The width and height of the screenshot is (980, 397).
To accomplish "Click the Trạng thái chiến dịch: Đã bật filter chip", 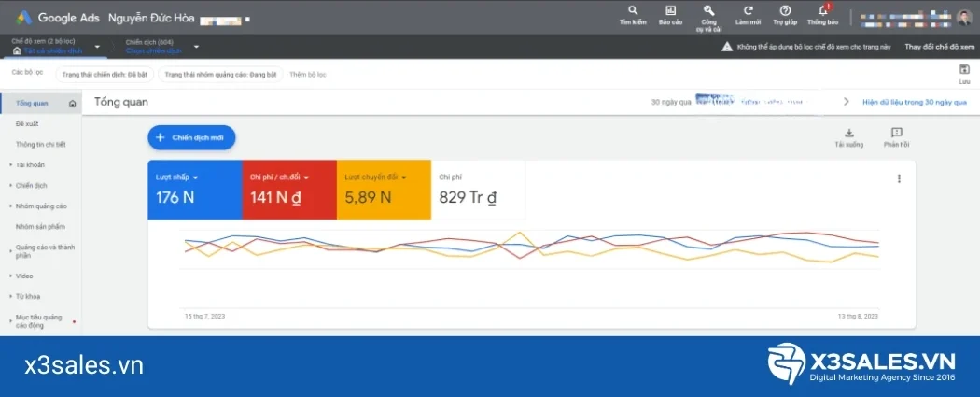I will point(105,75).
